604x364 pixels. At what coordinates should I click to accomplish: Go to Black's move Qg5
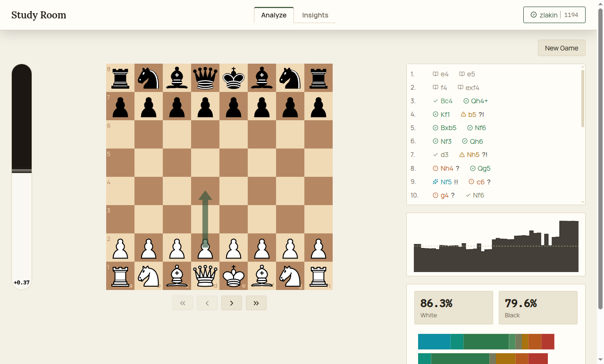[480, 168]
